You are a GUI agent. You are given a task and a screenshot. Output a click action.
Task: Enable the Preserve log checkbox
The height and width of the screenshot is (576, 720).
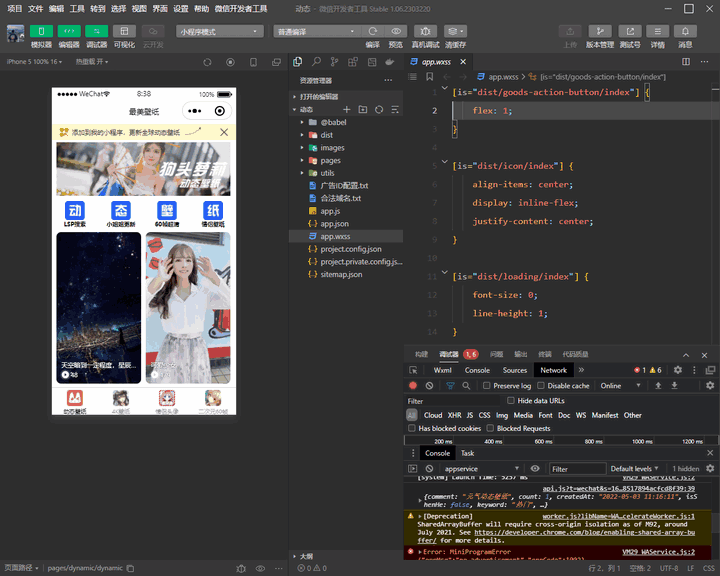click(487, 385)
